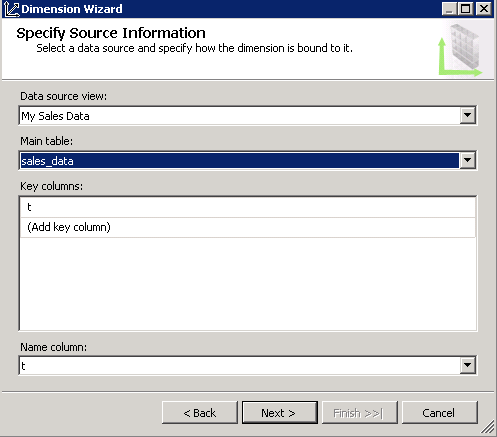Cancel the Dimension Wizard

(439, 413)
